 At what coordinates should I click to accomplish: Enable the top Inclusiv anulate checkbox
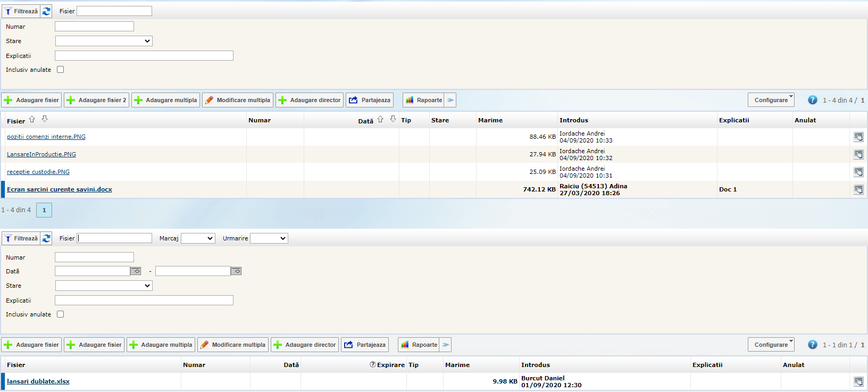pos(61,70)
